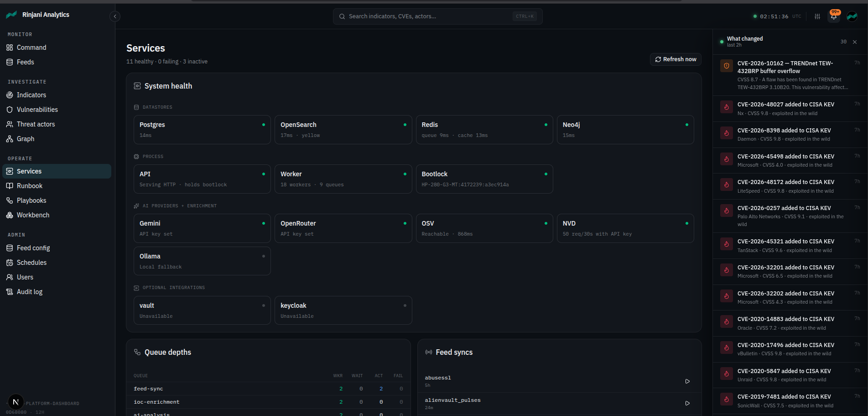Open the Users admin page
868x416 pixels.
point(57,277)
